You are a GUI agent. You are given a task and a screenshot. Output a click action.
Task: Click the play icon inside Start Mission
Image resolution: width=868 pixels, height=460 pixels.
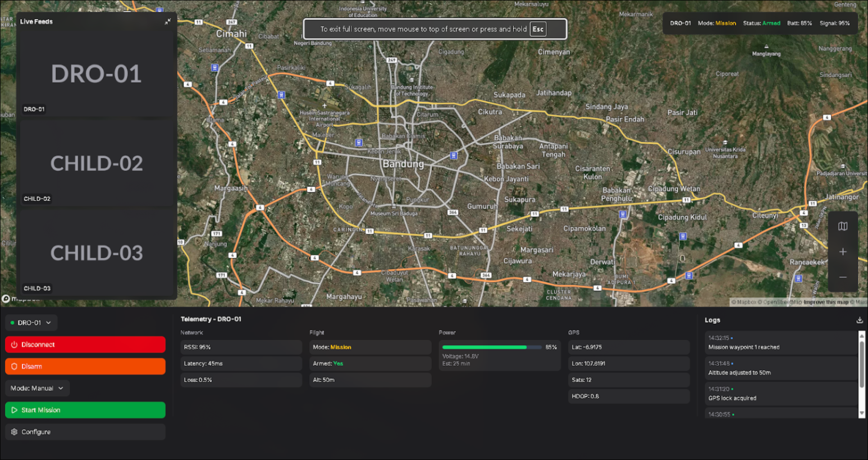(15, 410)
